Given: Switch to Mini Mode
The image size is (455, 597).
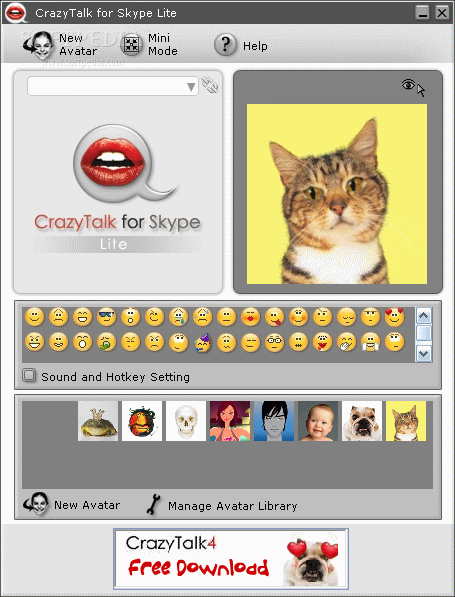Looking at the screenshot, I should pyautogui.click(x=149, y=45).
